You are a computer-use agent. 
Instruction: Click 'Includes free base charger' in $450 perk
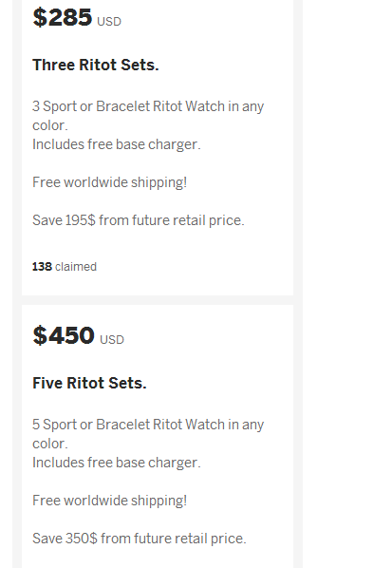117,463
